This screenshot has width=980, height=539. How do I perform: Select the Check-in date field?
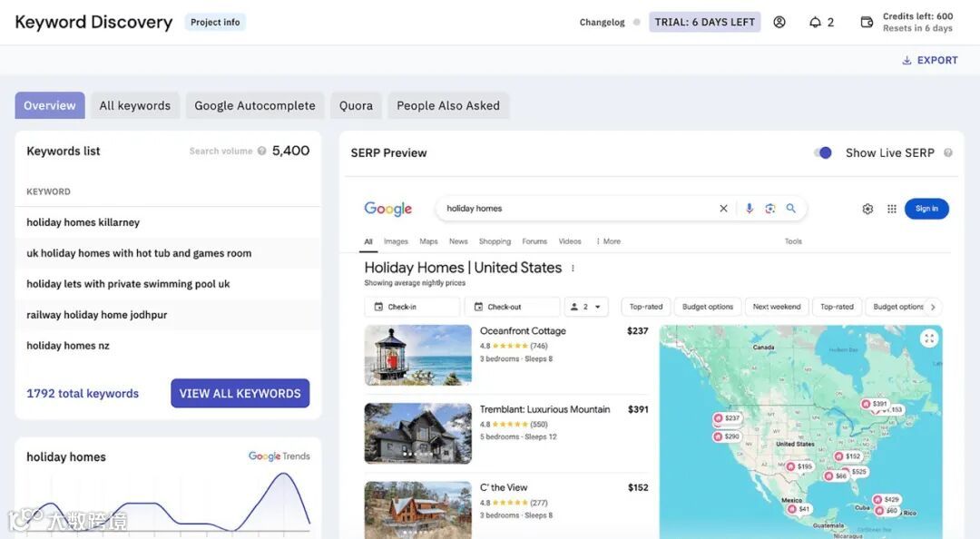pos(412,307)
